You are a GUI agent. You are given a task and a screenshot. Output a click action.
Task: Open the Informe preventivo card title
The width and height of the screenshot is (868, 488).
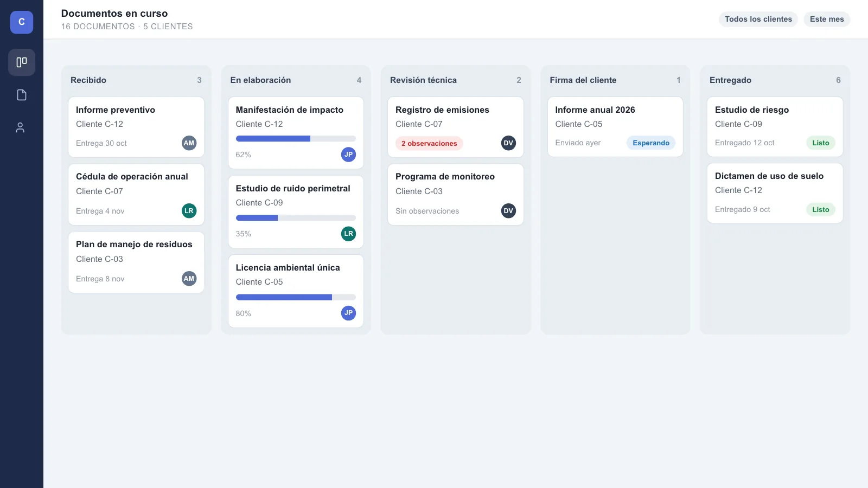tap(116, 110)
